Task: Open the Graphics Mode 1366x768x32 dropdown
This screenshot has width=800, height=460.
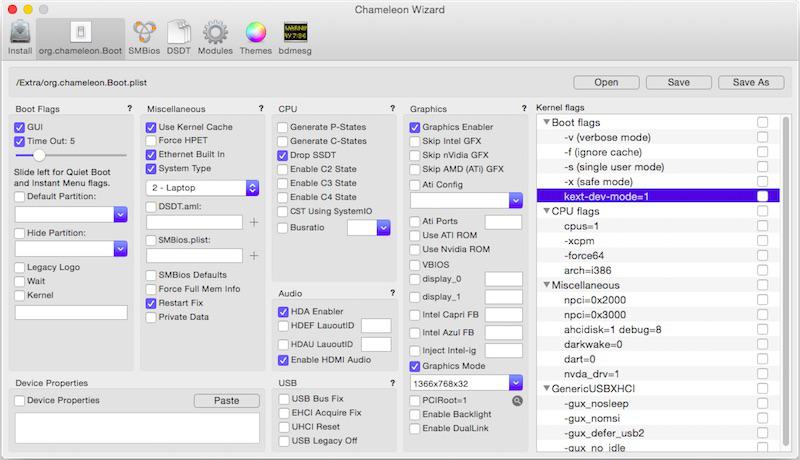Action: tap(516, 383)
